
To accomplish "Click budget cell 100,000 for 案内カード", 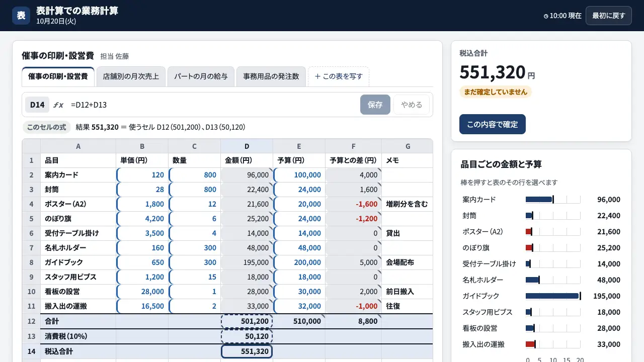I will tap(299, 175).
